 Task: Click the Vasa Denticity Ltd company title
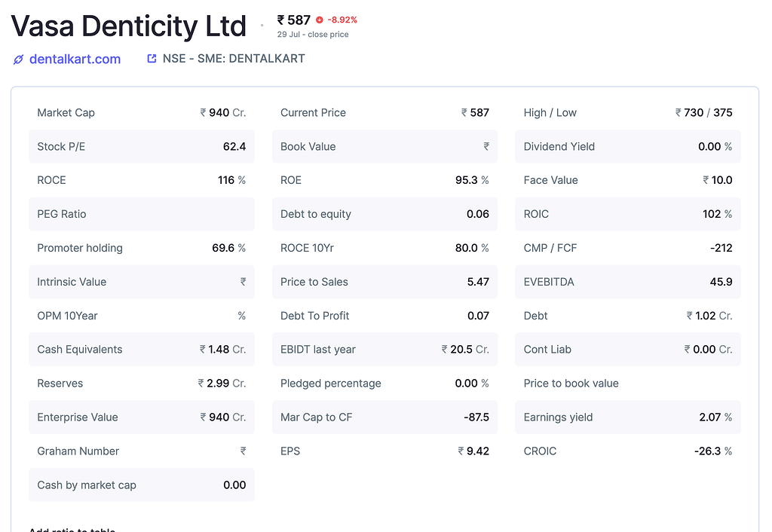click(128, 26)
